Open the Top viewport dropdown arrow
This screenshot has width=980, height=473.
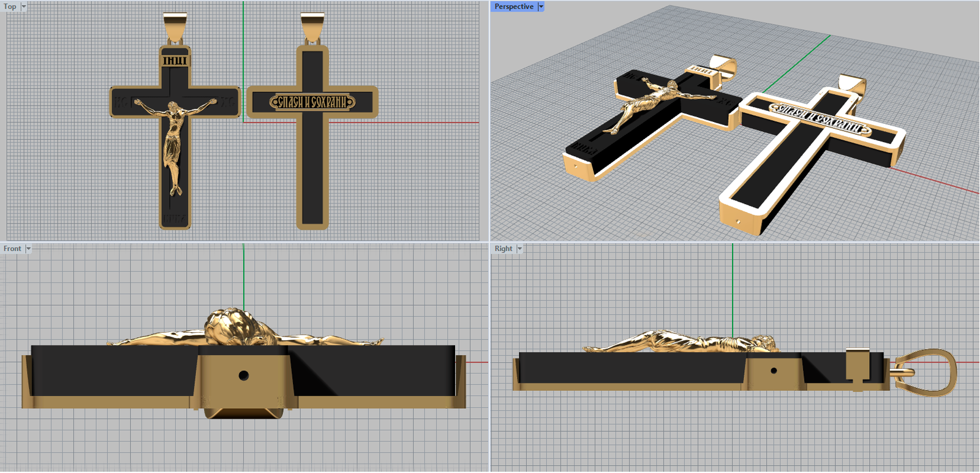click(x=24, y=7)
